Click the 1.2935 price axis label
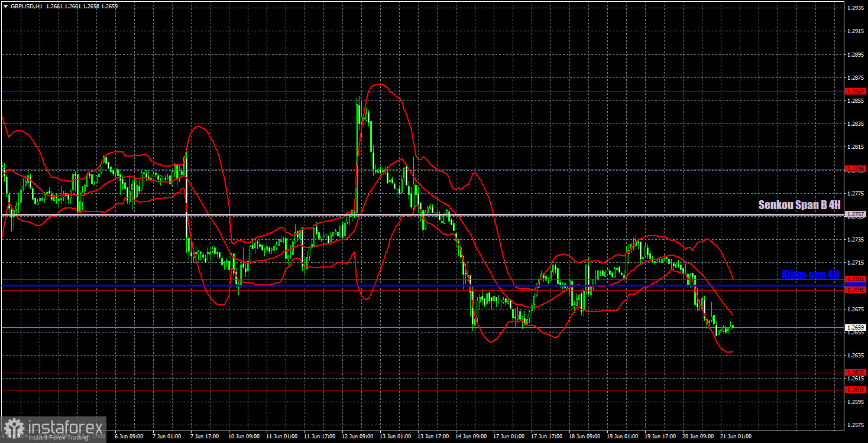Screen dimensions: 868x443 tap(856, 8)
